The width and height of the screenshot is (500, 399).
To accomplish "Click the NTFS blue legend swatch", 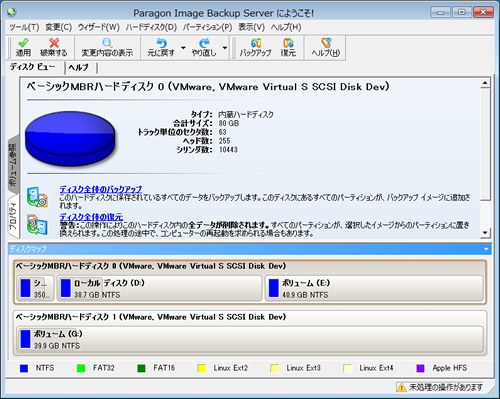I will coord(24,368).
